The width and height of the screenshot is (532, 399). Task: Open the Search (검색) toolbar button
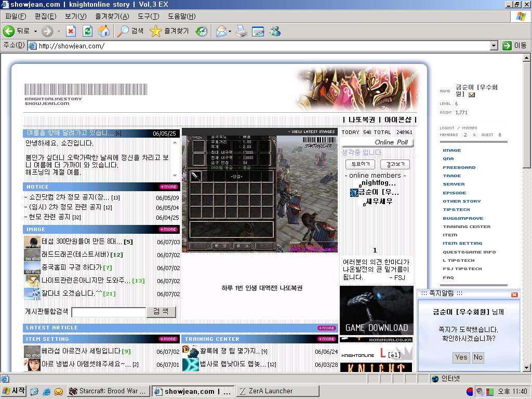[x=130, y=31]
